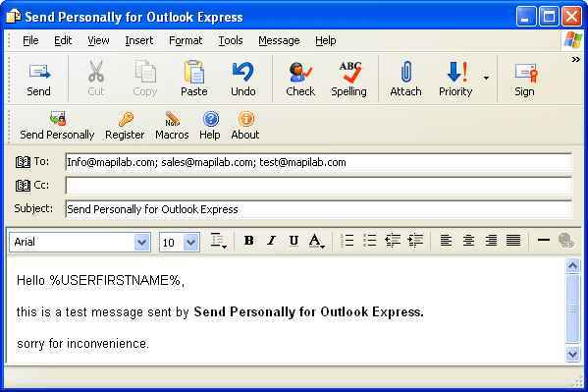Viewport: 588px width, 392px height.
Task: Open the Edit menu
Action: click(x=63, y=40)
